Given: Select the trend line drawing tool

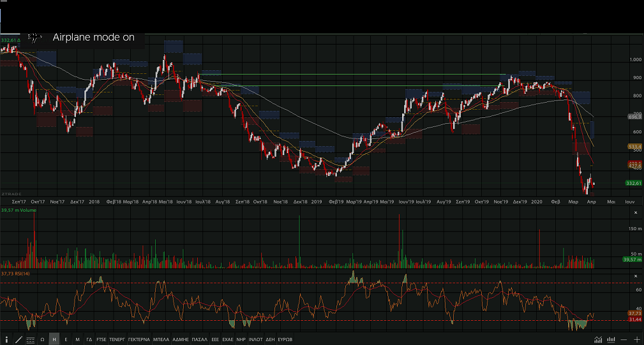Looking at the screenshot, I should 19,339.
